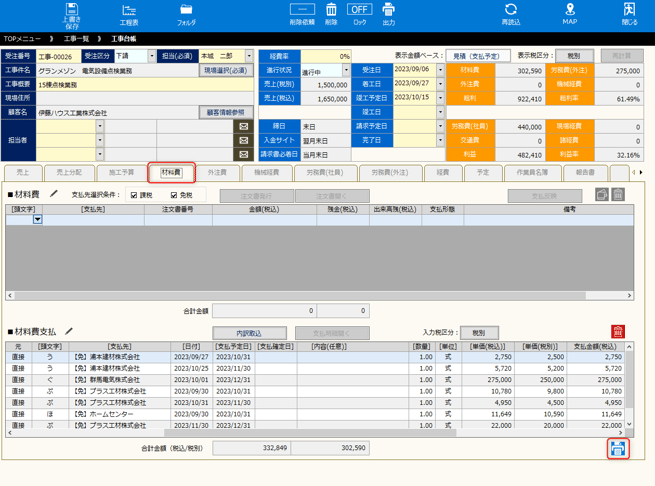Click the red trash icon in 材料費支払 section
Viewport: 655px width, 486px height.
(x=618, y=332)
